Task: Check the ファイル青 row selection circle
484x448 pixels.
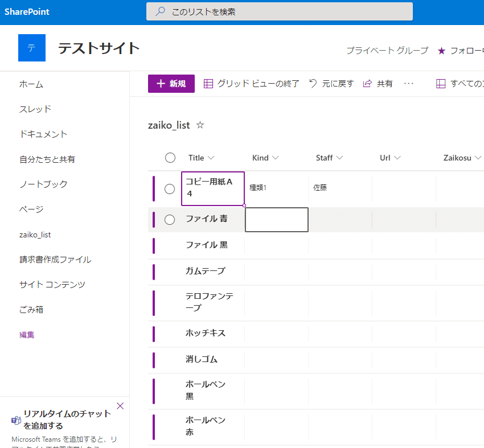Action: (x=170, y=220)
